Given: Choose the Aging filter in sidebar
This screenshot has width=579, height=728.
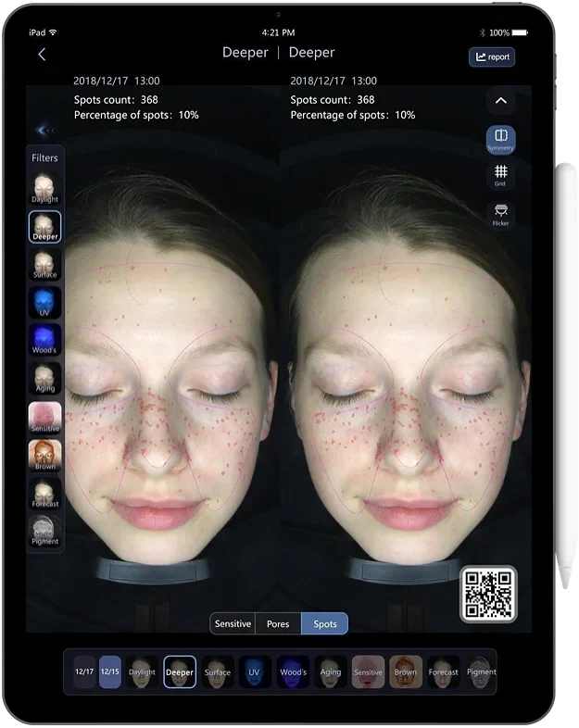Looking at the screenshot, I should pyautogui.click(x=44, y=379).
